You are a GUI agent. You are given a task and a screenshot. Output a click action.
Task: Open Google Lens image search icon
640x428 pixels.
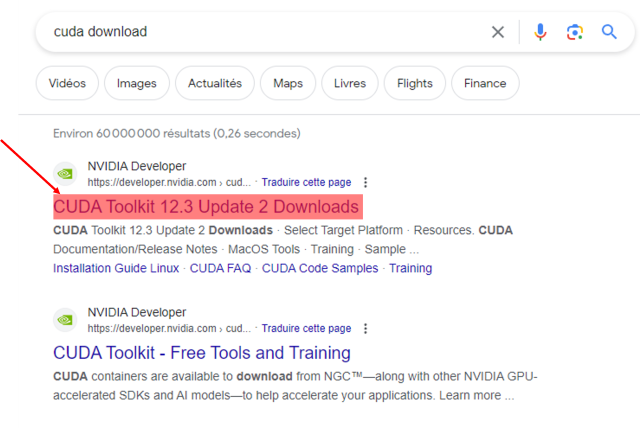(574, 32)
